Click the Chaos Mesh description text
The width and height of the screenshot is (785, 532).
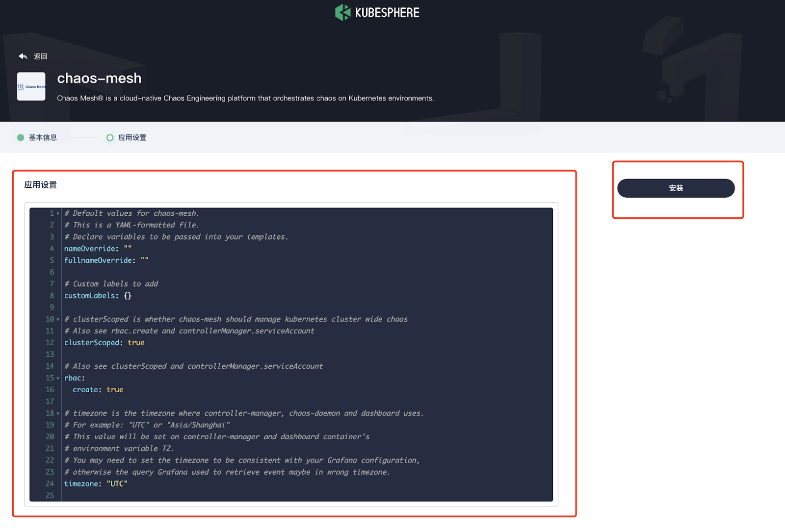245,98
